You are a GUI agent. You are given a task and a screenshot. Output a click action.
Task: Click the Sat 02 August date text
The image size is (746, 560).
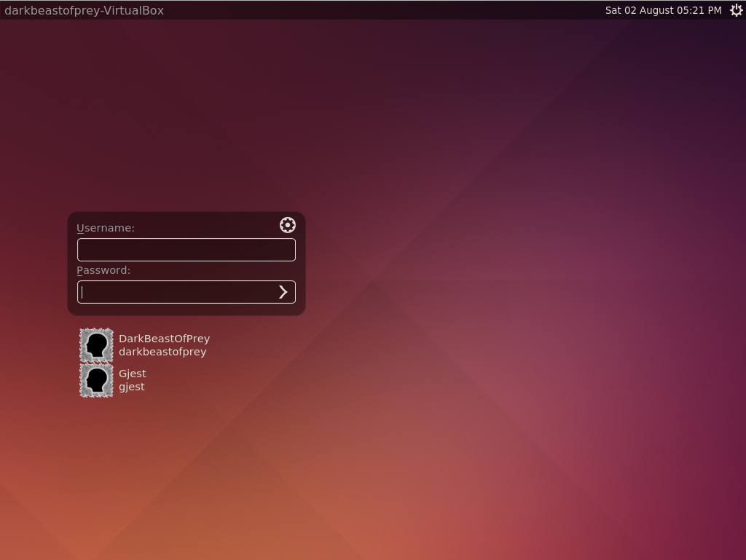pyautogui.click(x=635, y=10)
